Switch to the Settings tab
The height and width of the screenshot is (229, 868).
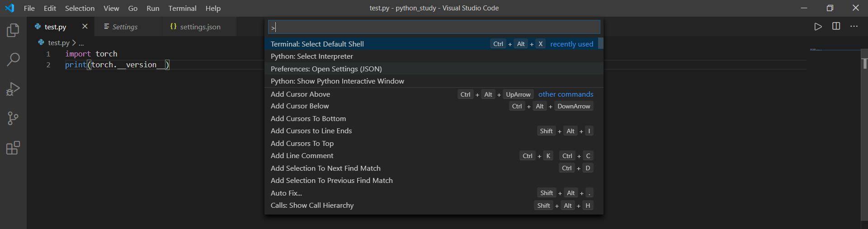point(124,27)
